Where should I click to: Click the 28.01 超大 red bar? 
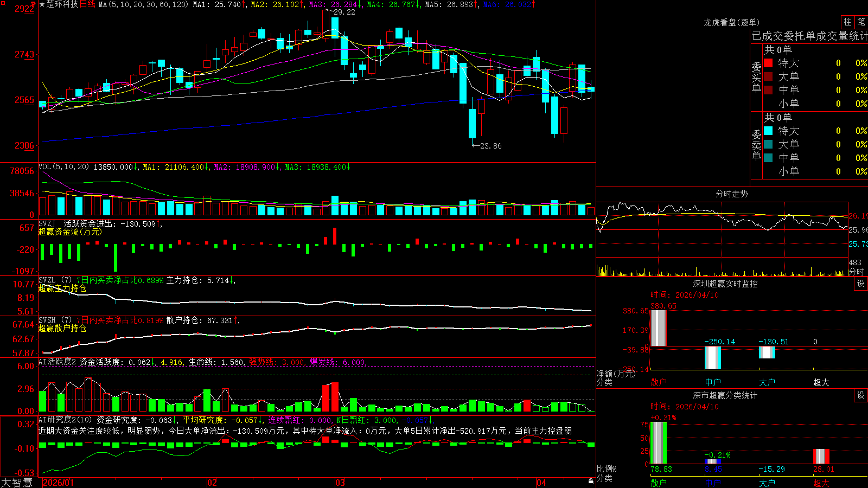point(821,456)
